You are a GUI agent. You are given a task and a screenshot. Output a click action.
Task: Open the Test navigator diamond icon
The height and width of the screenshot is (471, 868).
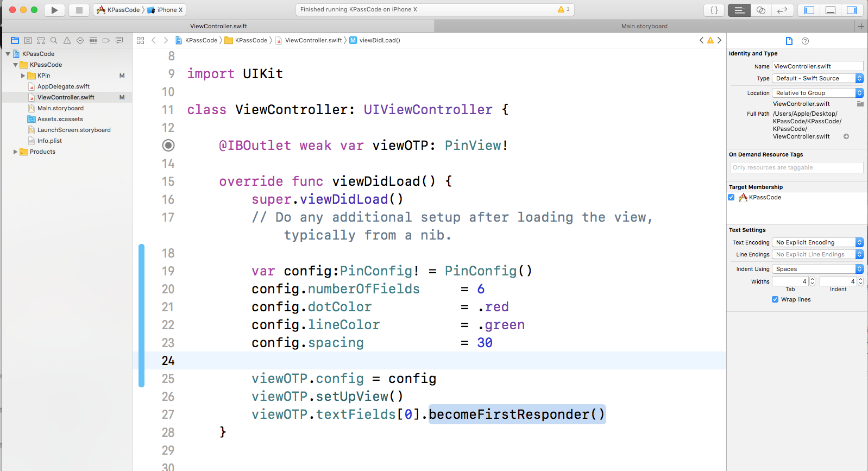tap(80, 40)
